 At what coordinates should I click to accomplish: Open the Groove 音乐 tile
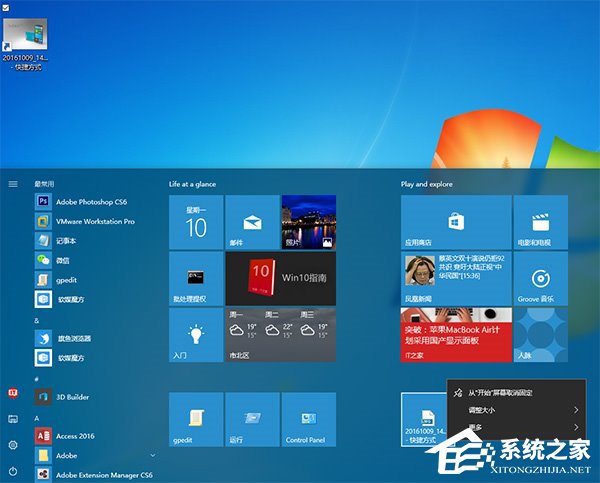(540, 279)
